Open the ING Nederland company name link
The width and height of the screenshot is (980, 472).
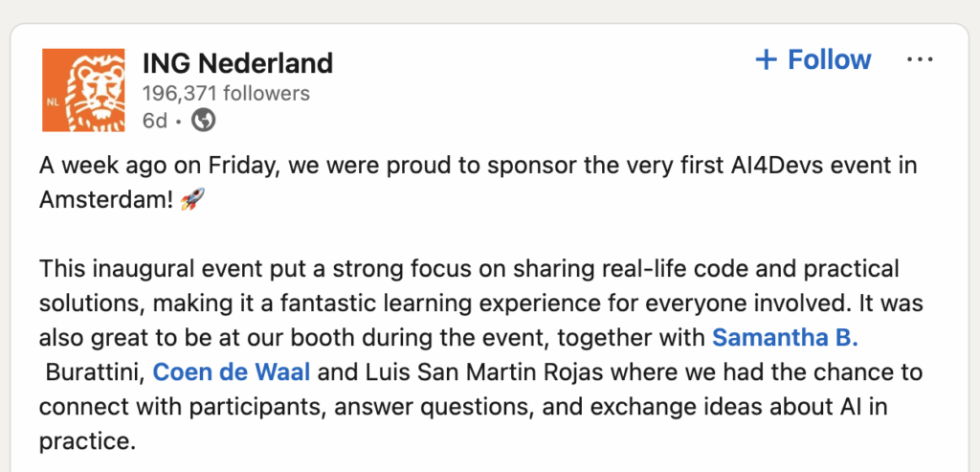(237, 64)
